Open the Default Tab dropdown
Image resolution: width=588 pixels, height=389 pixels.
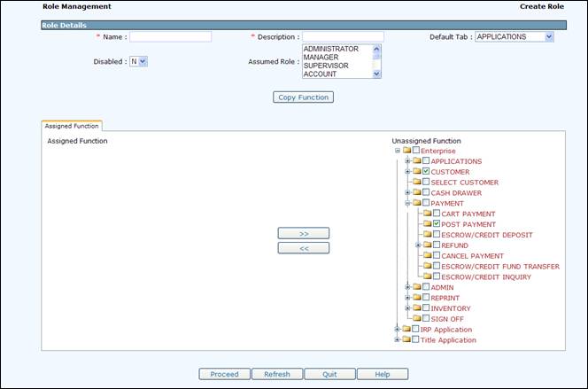pyautogui.click(x=548, y=37)
